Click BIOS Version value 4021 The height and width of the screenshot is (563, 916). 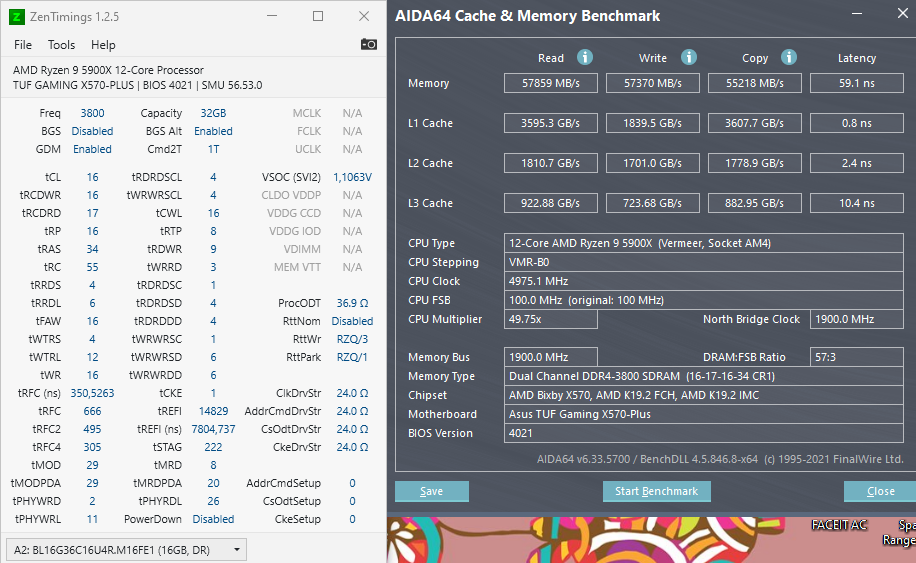tap(704, 433)
